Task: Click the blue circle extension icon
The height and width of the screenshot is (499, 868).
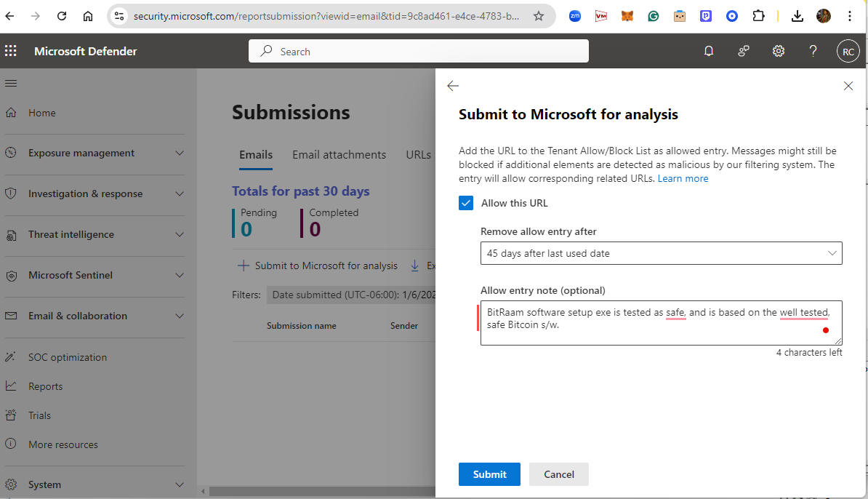Action: point(732,16)
